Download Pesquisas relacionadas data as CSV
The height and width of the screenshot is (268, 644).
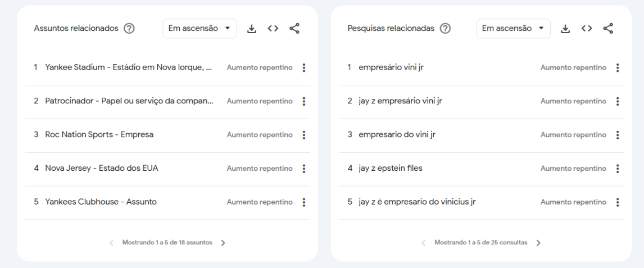[565, 29]
